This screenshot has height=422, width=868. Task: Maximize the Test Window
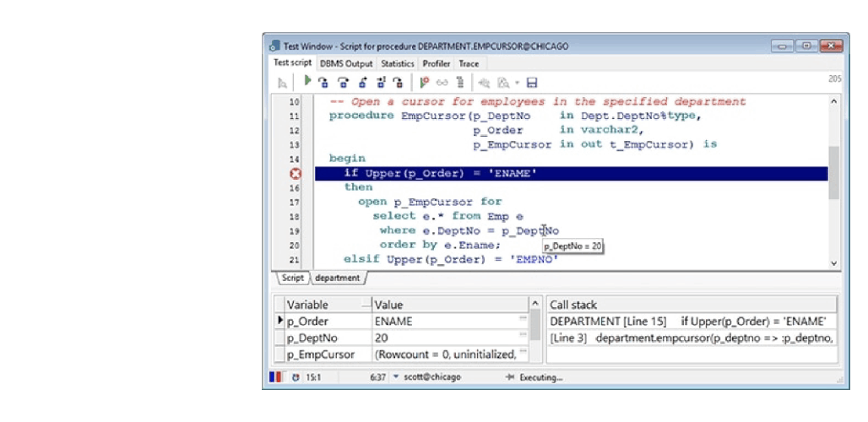tap(806, 46)
